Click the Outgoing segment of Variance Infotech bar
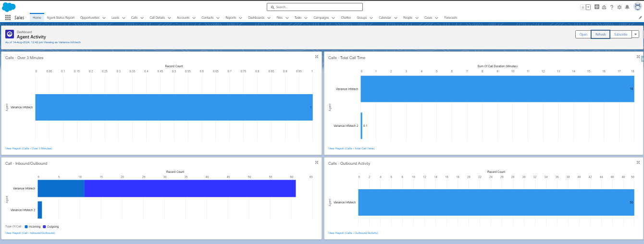Viewport: 644px width, 244px height. (x=190, y=188)
